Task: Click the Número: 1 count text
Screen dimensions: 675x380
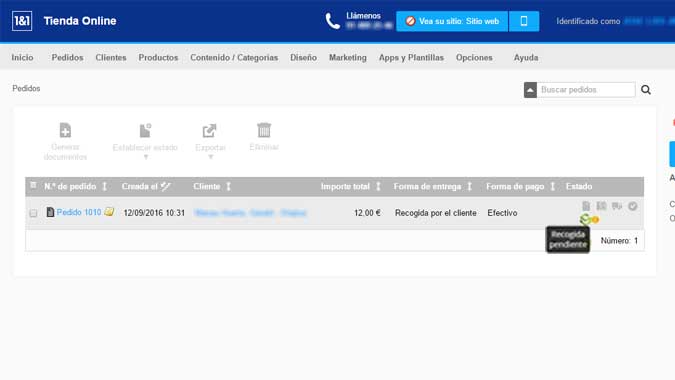Action: click(x=619, y=241)
